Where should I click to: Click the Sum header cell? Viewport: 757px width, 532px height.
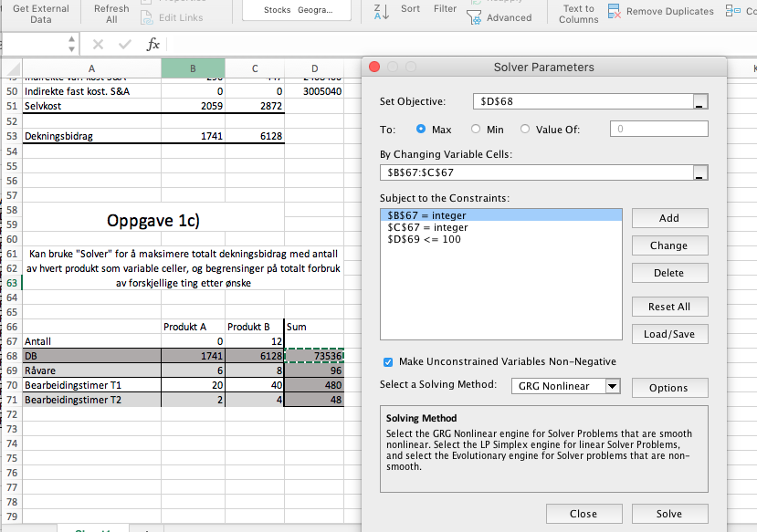pyautogui.click(x=314, y=327)
